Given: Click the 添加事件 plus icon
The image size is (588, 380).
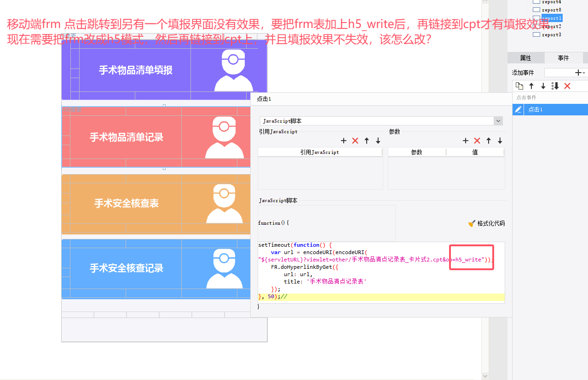Looking at the screenshot, I should 578,73.
